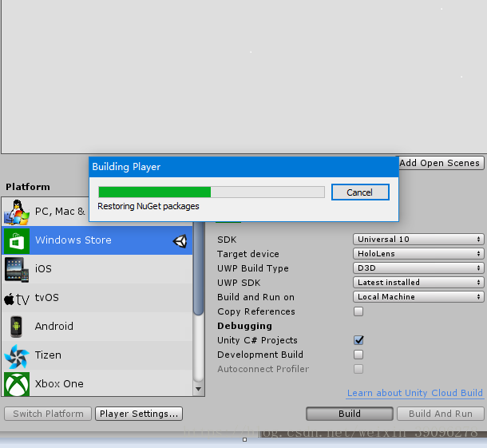
Task: Select the Xbox One platform label
Action: [59, 383]
